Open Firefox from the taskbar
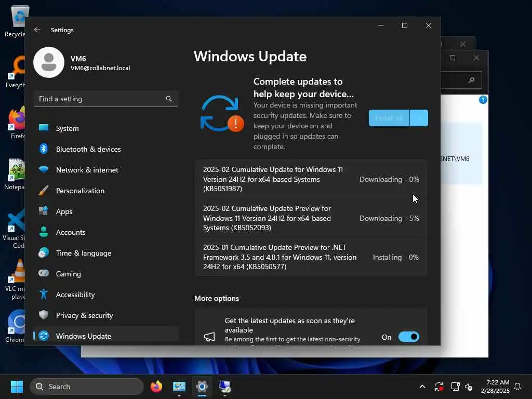 [x=156, y=387]
